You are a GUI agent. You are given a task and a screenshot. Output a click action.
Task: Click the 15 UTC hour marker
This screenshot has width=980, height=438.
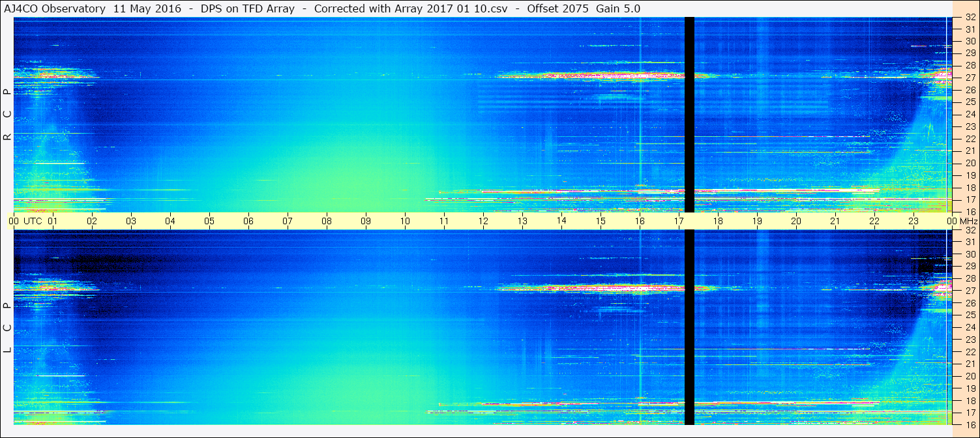pos(601,221)
